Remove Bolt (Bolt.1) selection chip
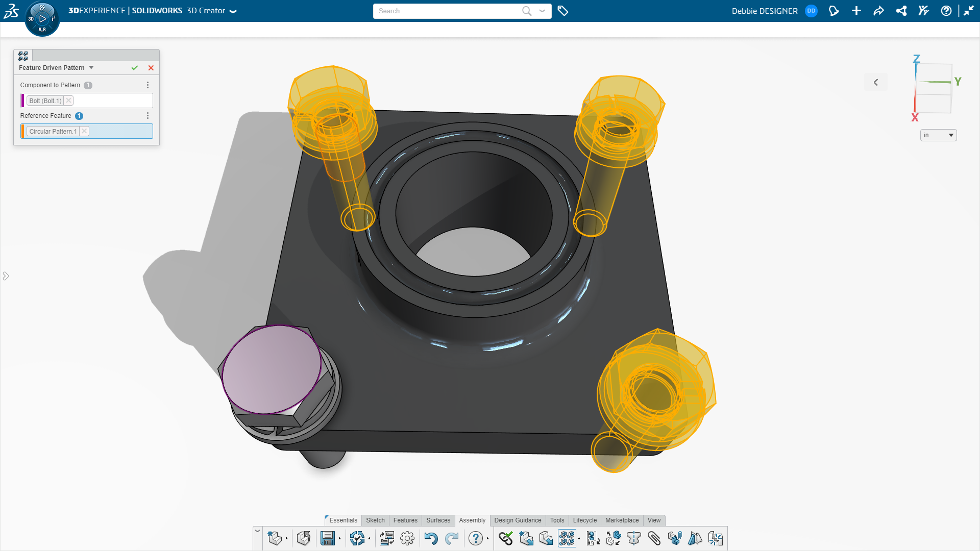Screen dimensions: 980x551 (69, 101)
